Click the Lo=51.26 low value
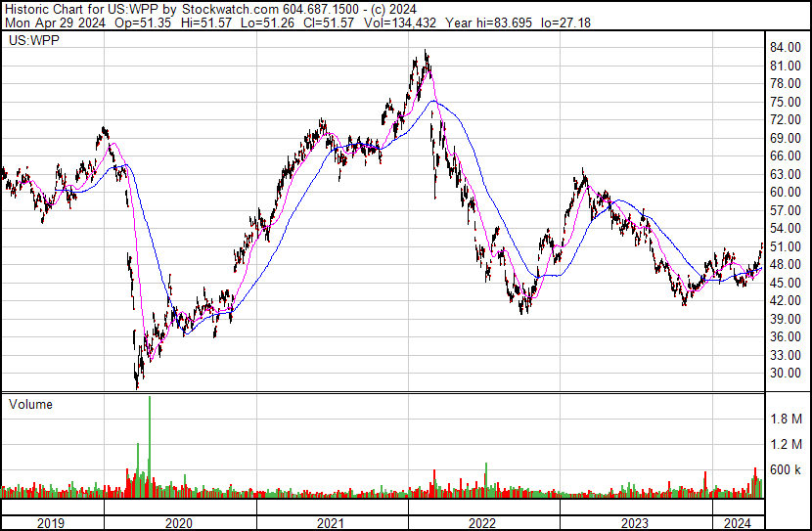This screenshot has width=812, height=531. pos(268,22)
